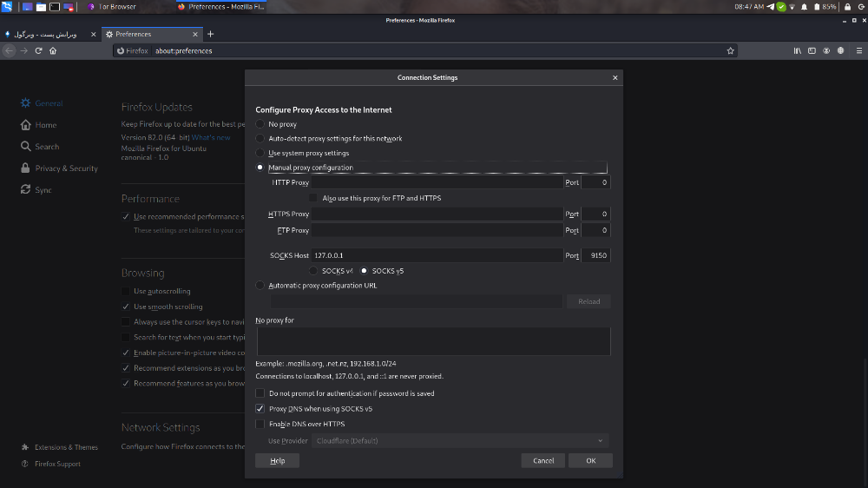Click the OK button

(590, 460)
